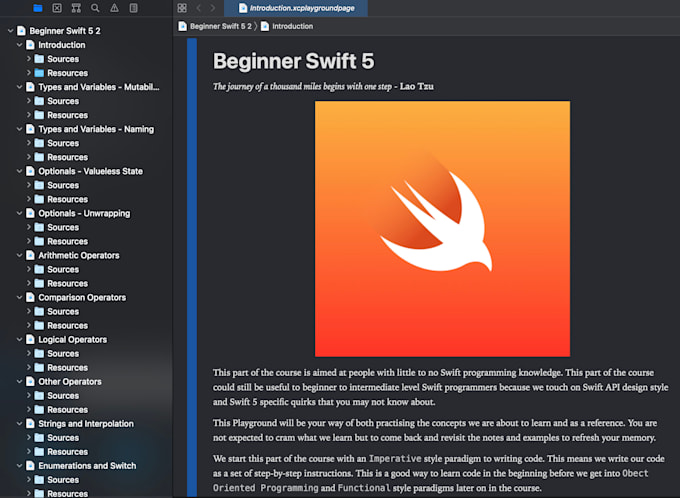Viewport: 680px width, 498px height.
Task: Select the Introduction.xcplaygroundpage tab
Action: (x=296, y=8)
